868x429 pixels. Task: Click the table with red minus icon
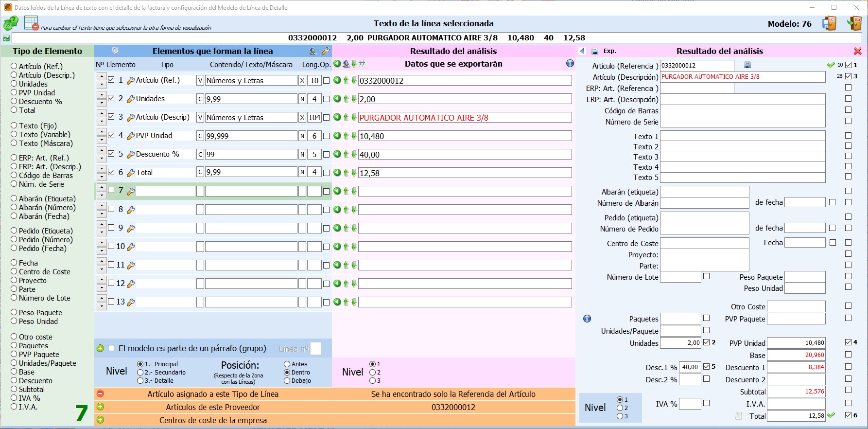point(32,23)
